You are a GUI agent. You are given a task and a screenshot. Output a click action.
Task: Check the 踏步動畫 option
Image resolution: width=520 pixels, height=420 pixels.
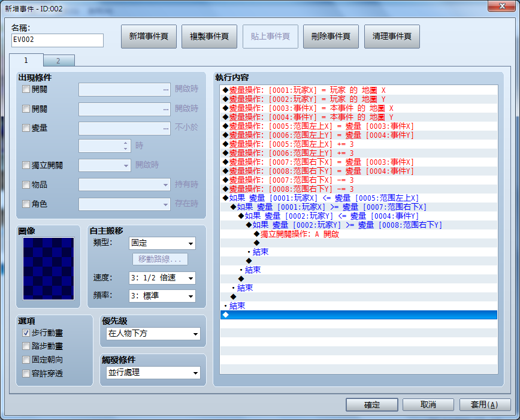(26, 346)
